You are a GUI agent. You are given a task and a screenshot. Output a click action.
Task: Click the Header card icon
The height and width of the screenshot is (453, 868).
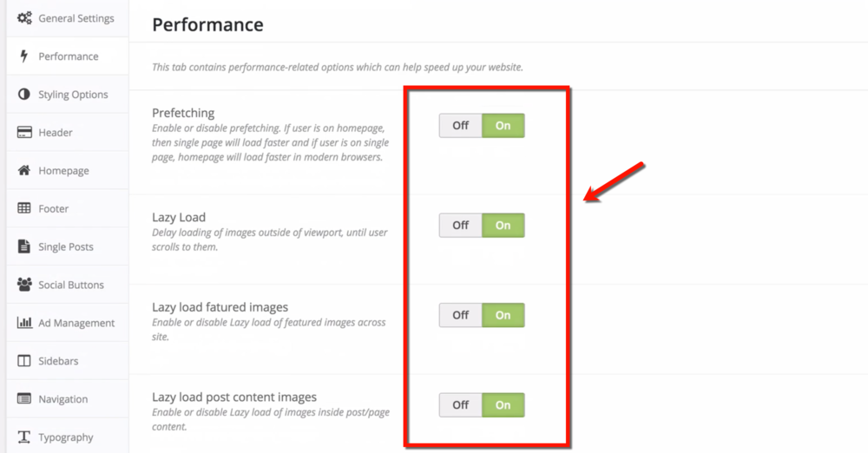coord(24,133)
